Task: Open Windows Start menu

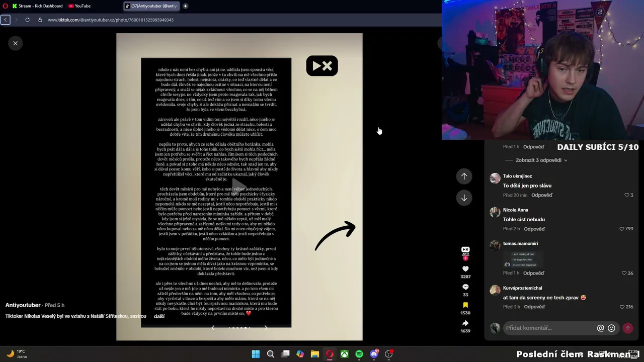Action: (x=256, y=354)
